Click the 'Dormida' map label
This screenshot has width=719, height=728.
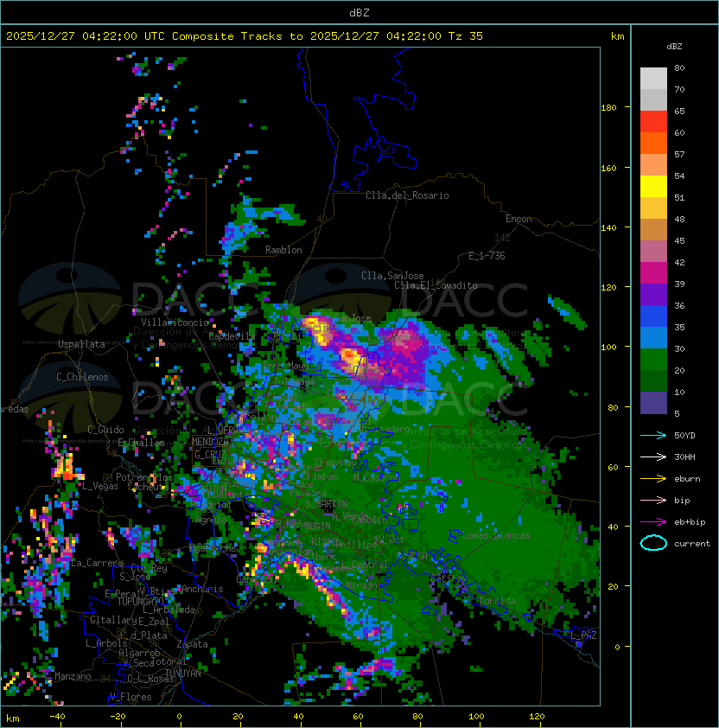click(x=497, y=601)
